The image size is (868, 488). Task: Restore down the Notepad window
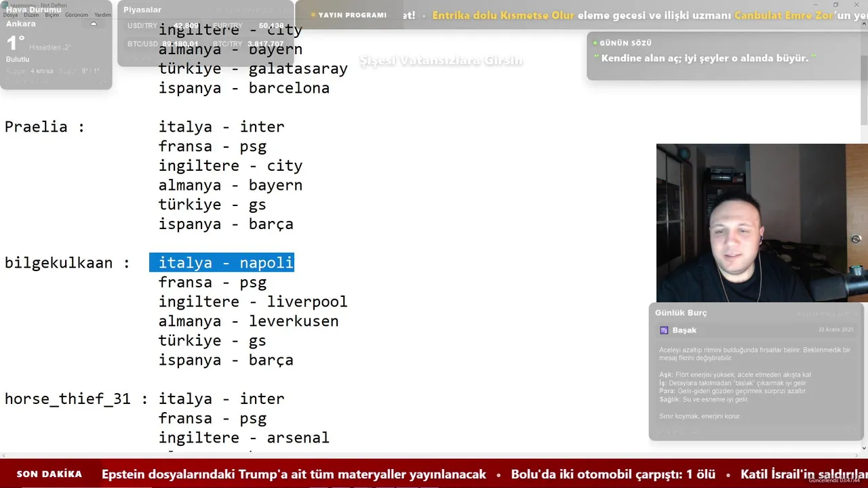[835, 5]
